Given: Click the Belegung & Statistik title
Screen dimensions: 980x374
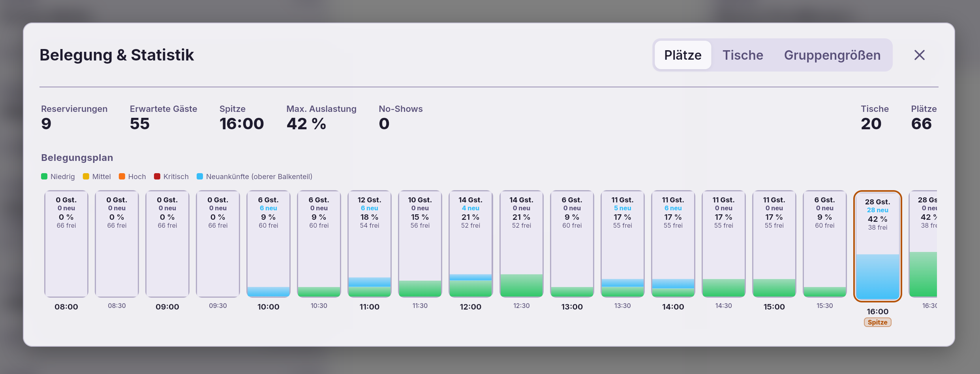Looking at the screenshot, I should pyautogui.click(x=116, y=55).
